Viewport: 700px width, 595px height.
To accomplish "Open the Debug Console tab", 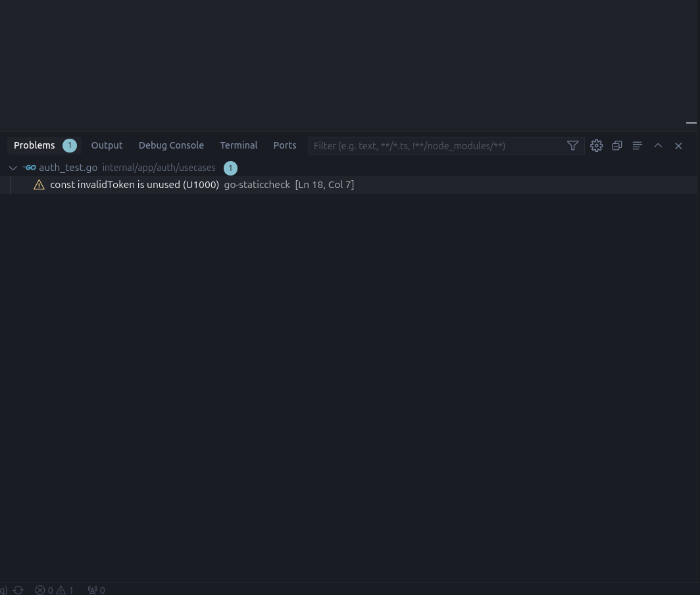I will [x=171, y=145].
